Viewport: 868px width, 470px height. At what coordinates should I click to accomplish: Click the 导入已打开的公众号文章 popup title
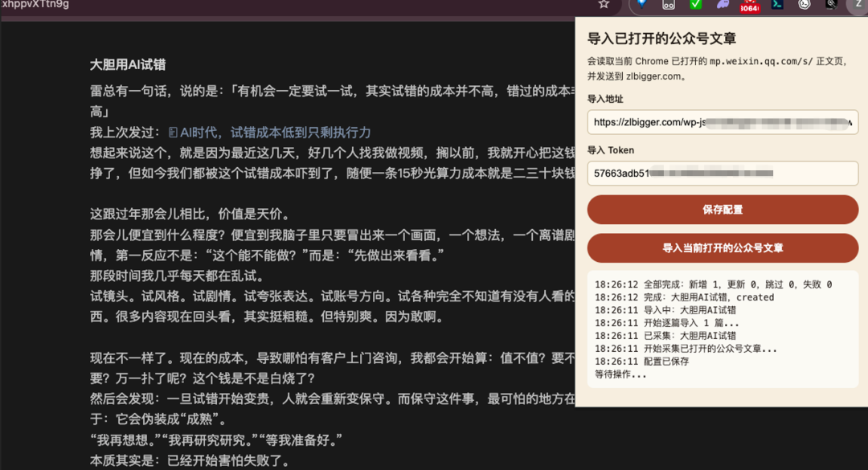pyautogui.click(x=661, y=39)
